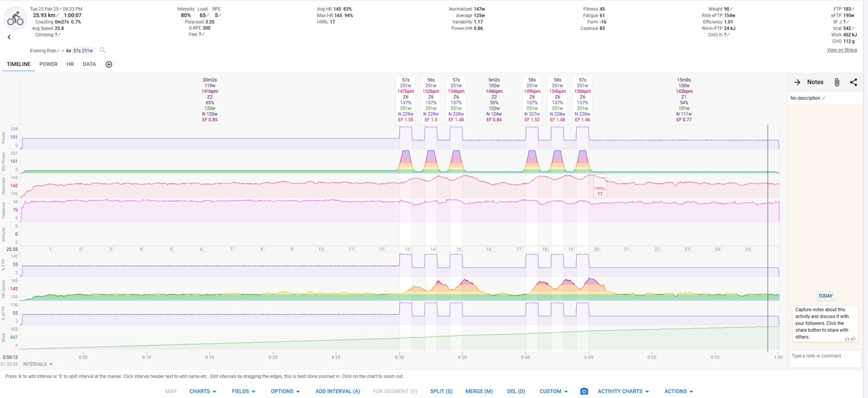Take a chart screenshot with camera icon
This screenshot has height=398, width=868.
[584, 391]
